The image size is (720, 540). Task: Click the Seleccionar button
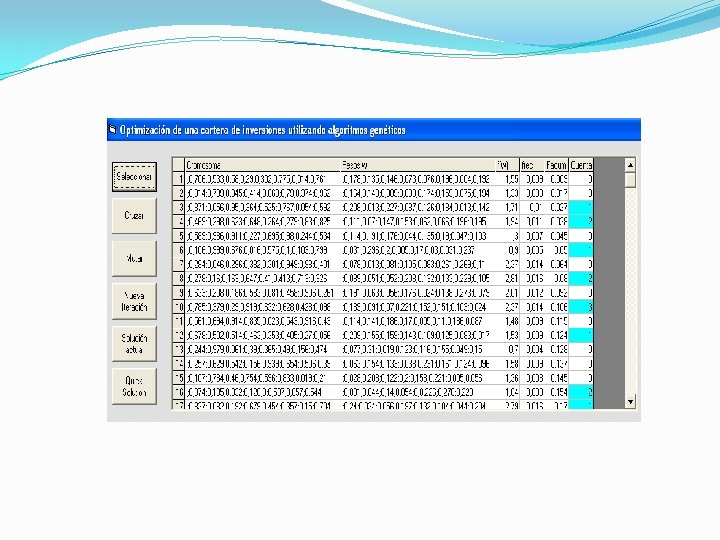[134, 176]
